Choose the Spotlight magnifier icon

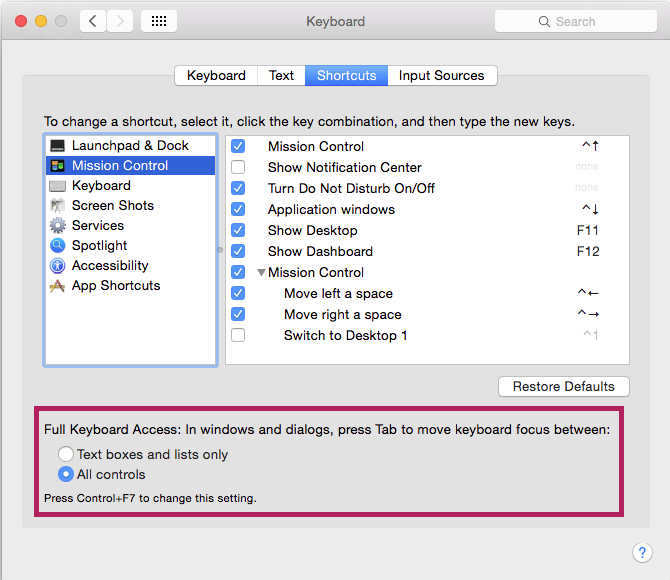click(x=57, y=246)
